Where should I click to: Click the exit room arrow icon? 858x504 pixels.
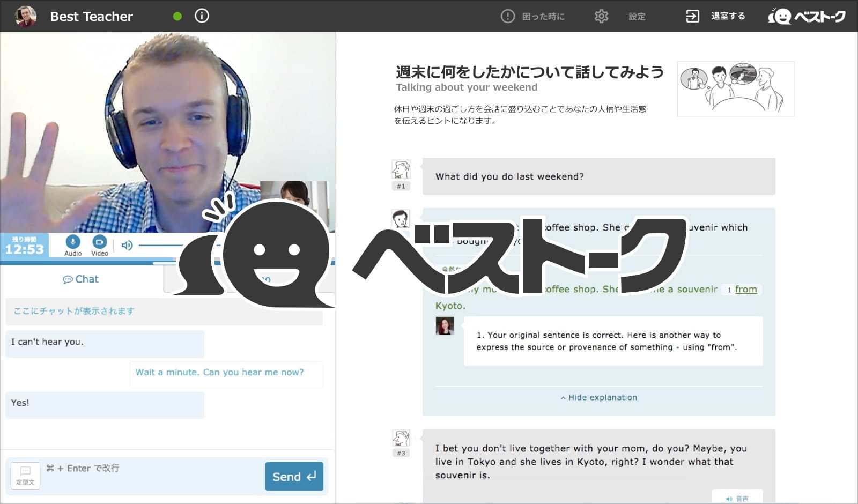tap(692, 16)
